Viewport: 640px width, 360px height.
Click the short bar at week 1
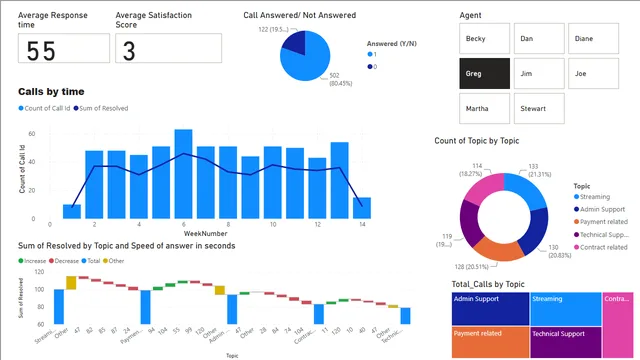(72, 211)
